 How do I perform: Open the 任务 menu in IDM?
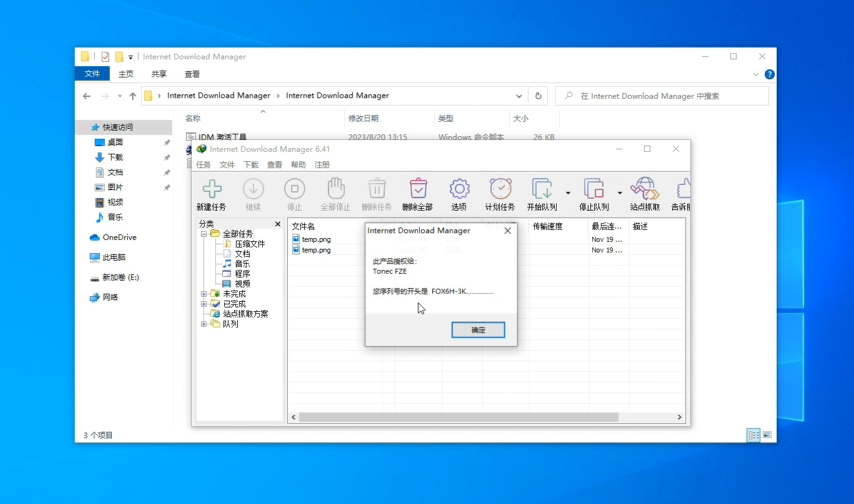203,165
